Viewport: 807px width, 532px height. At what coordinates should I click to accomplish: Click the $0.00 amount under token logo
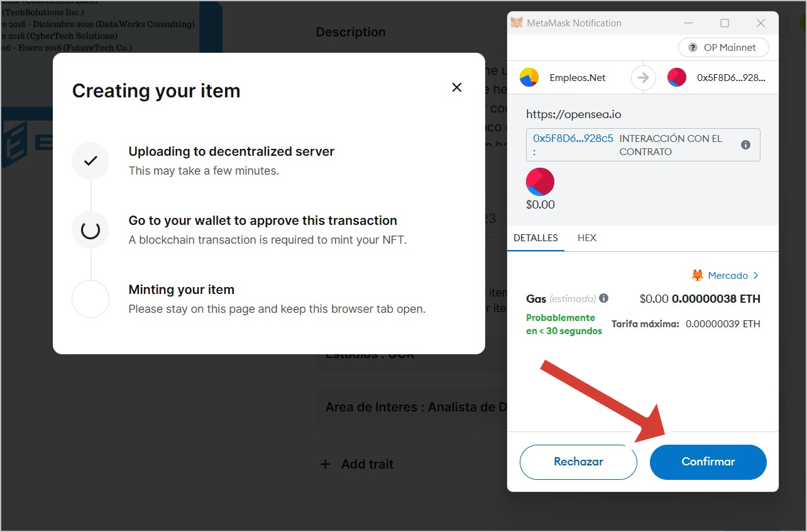point(541,205)
